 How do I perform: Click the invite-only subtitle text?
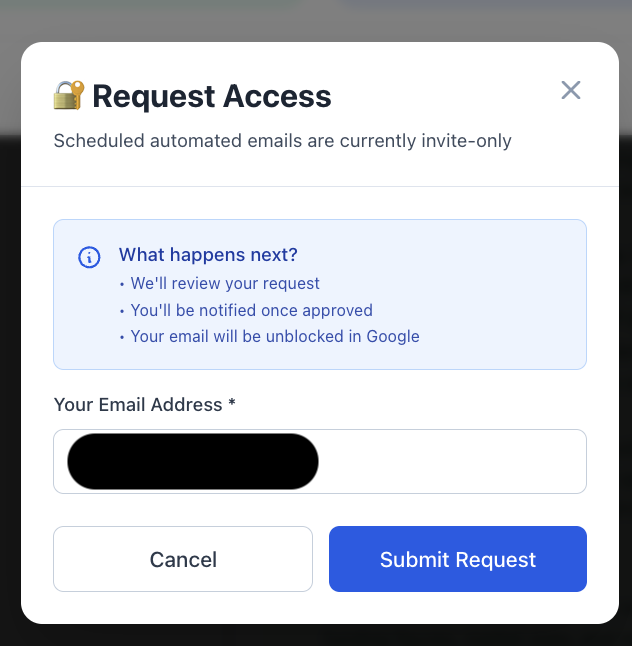282,141
